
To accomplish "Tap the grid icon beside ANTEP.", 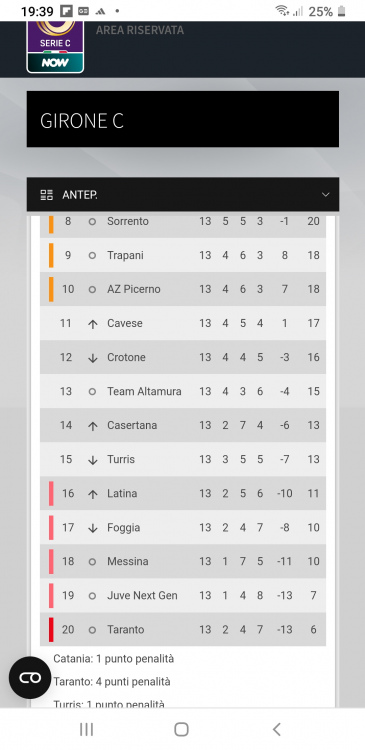I will coord(46,195).
